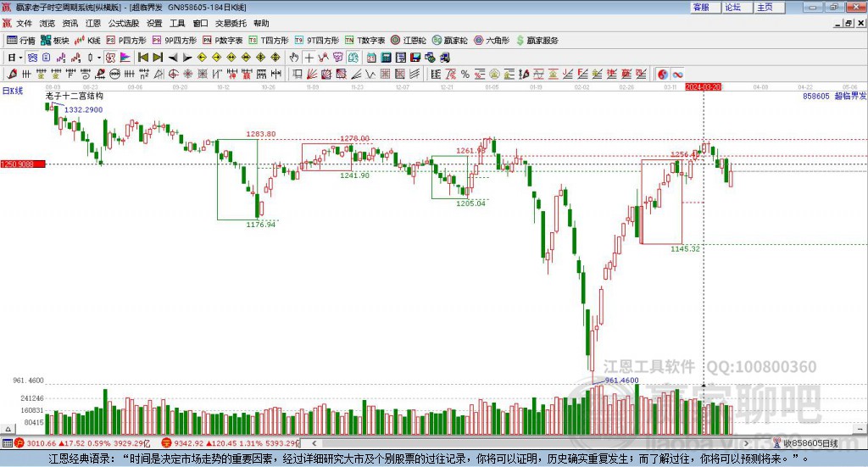Open the P数字表 number table
This screenshot has height=467, width=868.
pyautogui.click(x=223, y=41)
